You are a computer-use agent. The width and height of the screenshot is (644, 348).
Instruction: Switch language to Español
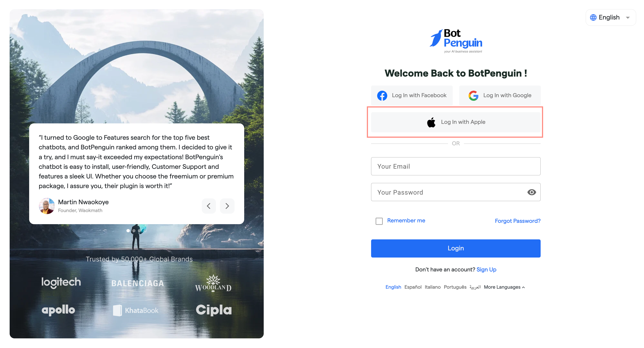(x=413, y=287)
